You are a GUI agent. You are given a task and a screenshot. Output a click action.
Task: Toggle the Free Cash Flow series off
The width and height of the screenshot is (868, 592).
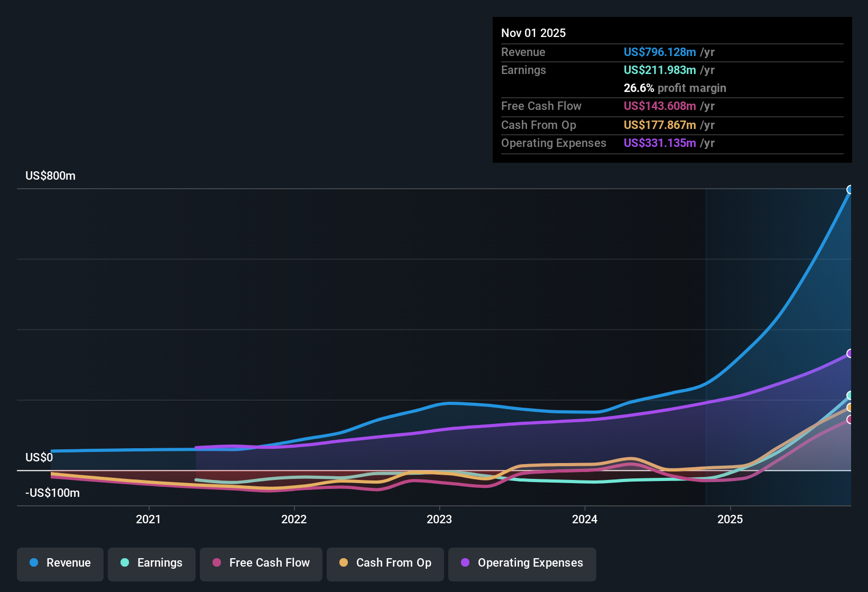(x=261, y=563)
